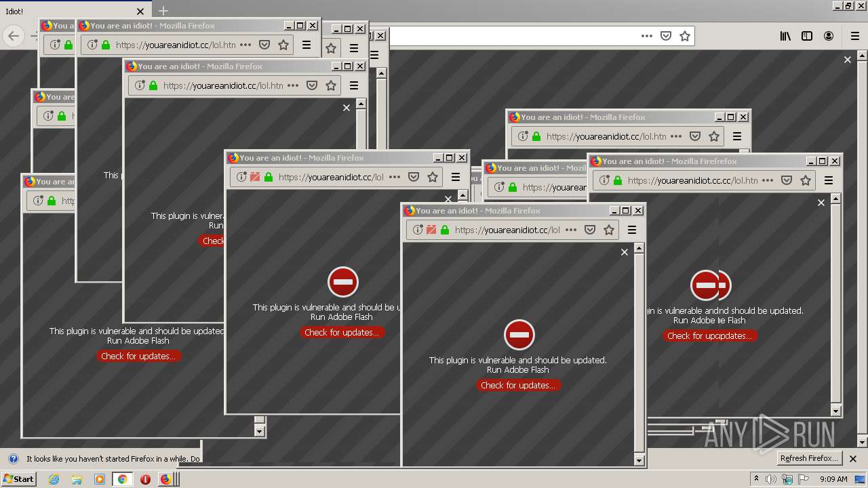Click Firefoxfox popup's scrollbar down arrow
The height and width of the screenshot is (488, 868).
click(x=835, y=411)
